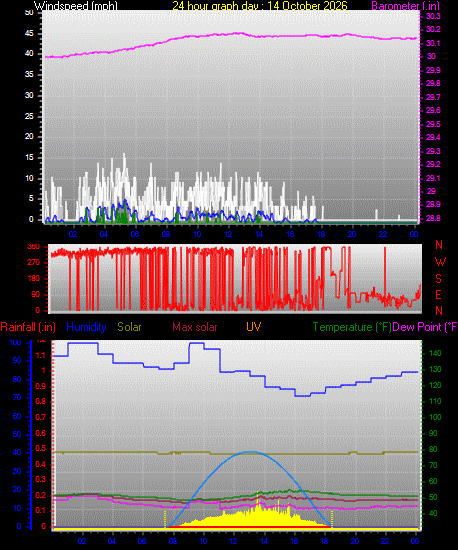The image size is (458, 550).
Task: Select the olive "Solar" legend label
Action: coord(129,327)
